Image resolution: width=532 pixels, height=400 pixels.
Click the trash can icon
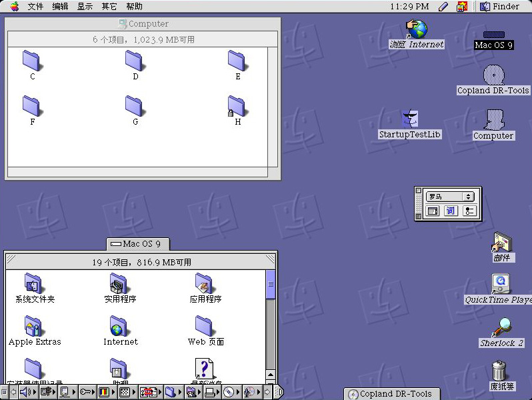click(x=501, y=371)
